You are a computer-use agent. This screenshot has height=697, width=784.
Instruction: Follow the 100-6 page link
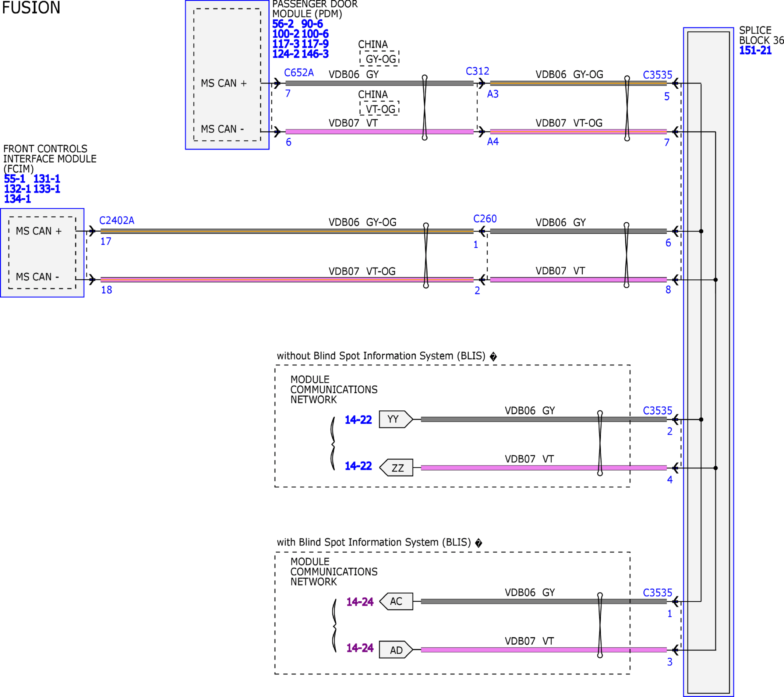click(315, 34)
